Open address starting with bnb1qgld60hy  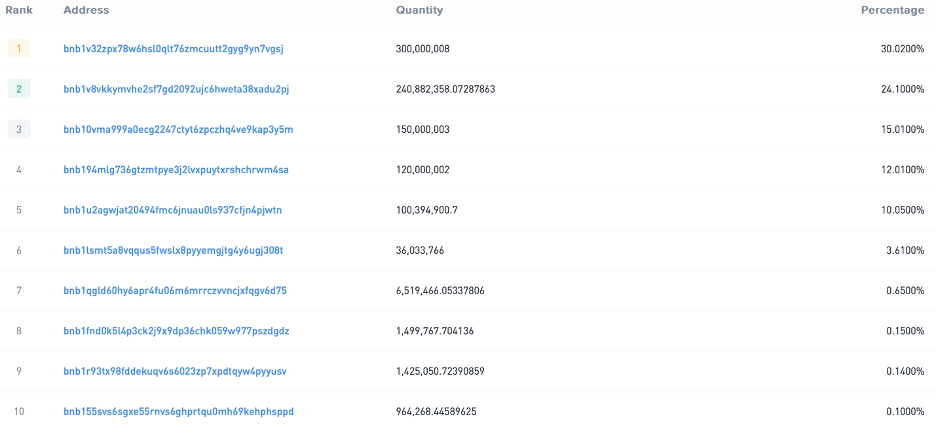tap(175, 291)
